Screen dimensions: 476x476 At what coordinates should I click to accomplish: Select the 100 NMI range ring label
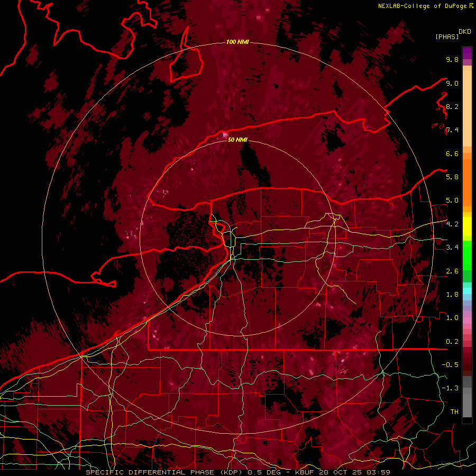tap(237, 42)
